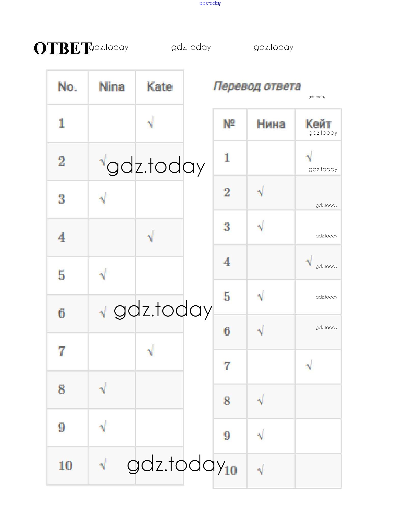Click the blue gdz.today link at page top
The width and height of the screenshot is (420, 525).
pos(210,3)
